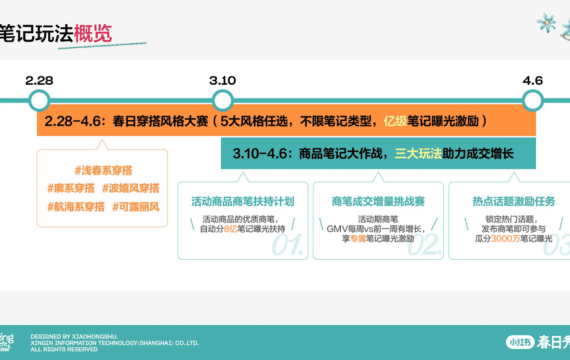Select the orange 春日穿搭风格大赛 banner
This screenshot has height=360, width=570.
pos(286,121)
